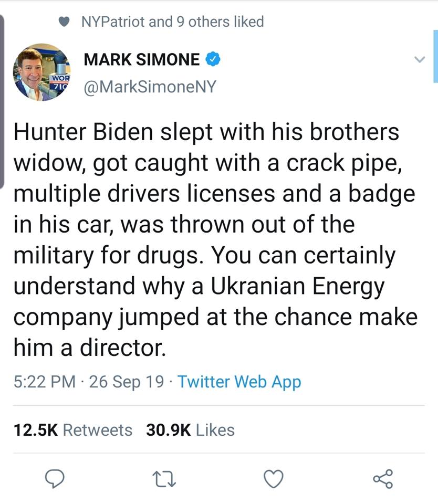Viewport: 438px width, 504px height.
Task: Like the tweet with the heart icon
Action: [273, 479]
